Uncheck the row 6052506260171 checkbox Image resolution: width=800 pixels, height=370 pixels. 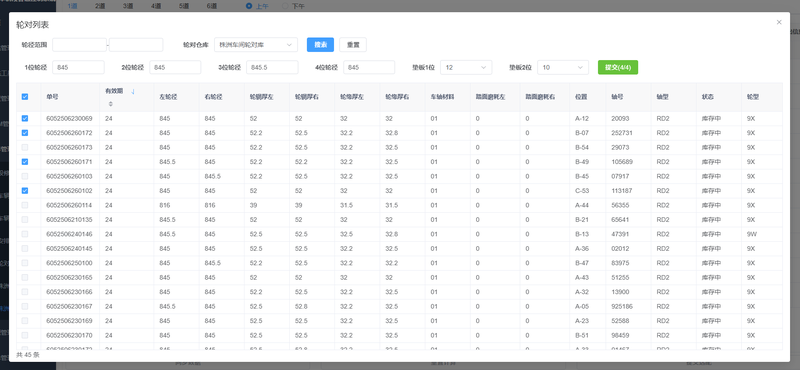[25, 162]
